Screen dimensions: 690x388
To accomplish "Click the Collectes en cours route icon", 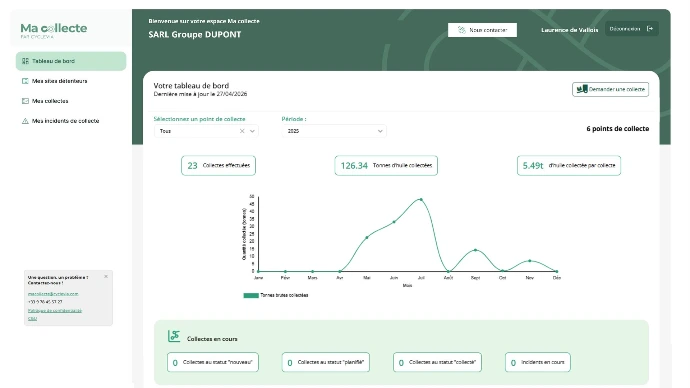I will click(174, 336).
